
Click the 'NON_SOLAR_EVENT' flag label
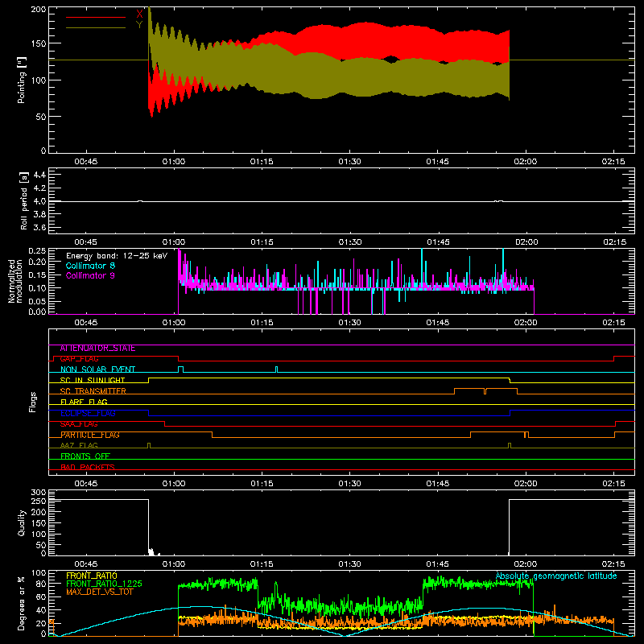pos(97,369)
